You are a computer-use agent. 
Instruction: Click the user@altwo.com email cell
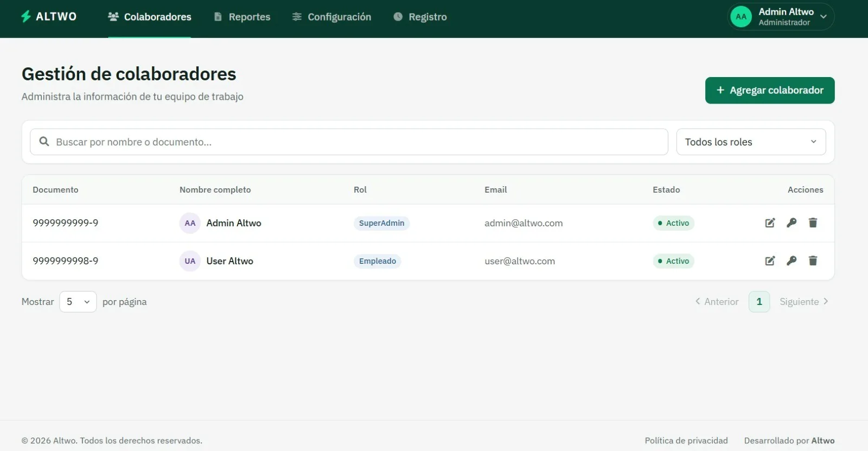click(x=520, y=261)
